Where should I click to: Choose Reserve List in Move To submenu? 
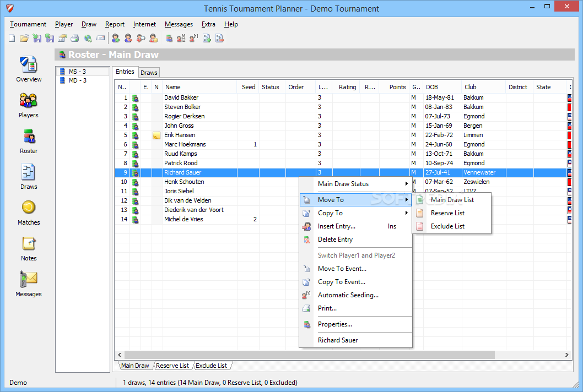click(451, 213)
